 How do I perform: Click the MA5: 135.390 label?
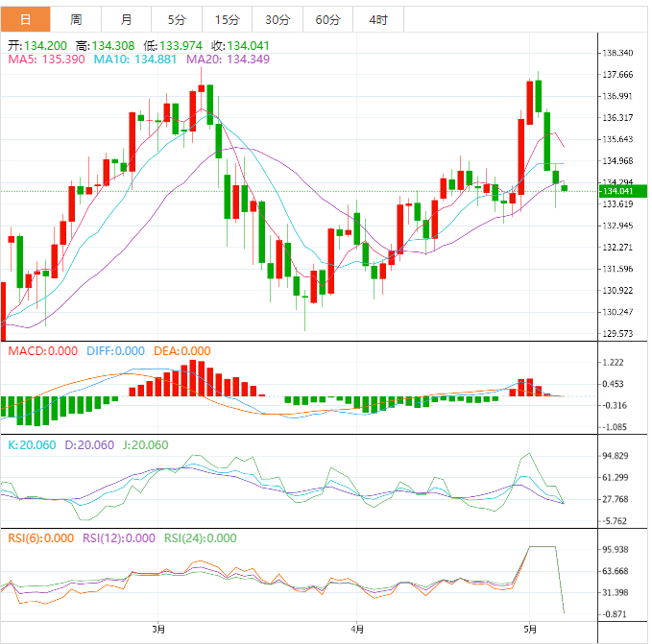pyautogui.click(x=46, y=59)
